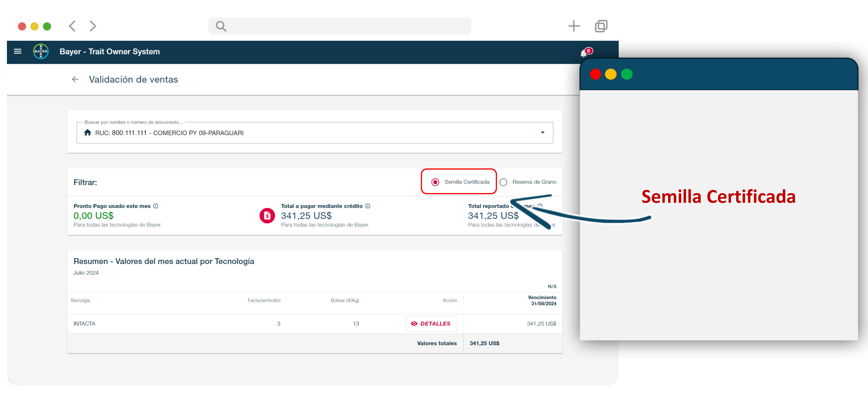The width and height of the screenshot is (868, 394).
Task: Open the notifications bell
Action: 584,53
